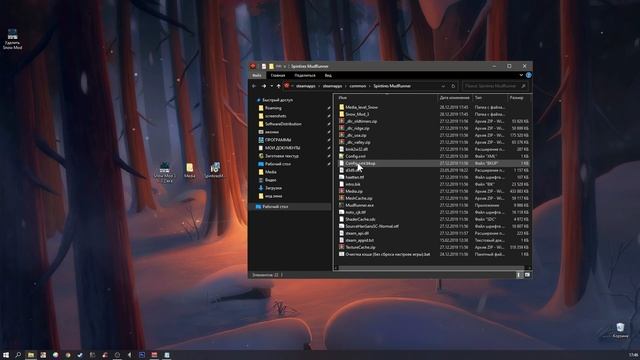This screenshot has height=360, width=640.
Task: Open recent locations dropdown arrow
Action: pos(271,86)
